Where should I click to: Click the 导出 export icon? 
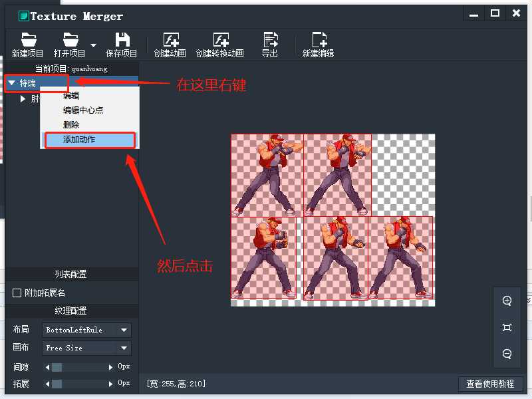pyautogui.click(x=271, y=40)
